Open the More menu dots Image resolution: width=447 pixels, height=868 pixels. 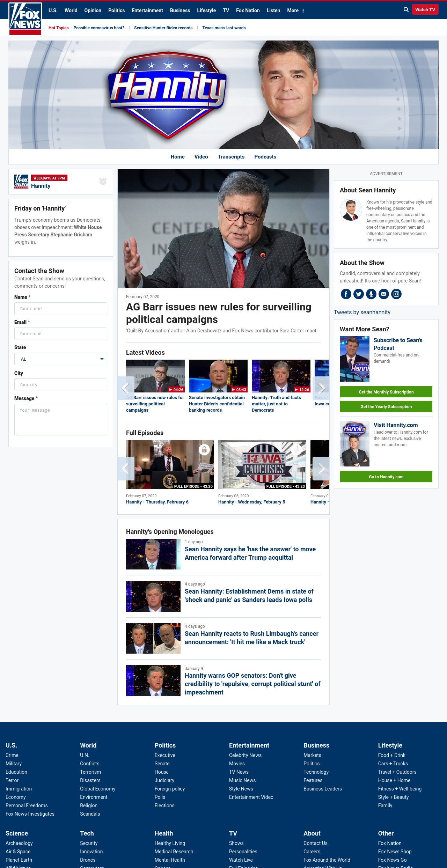(303, 11)
